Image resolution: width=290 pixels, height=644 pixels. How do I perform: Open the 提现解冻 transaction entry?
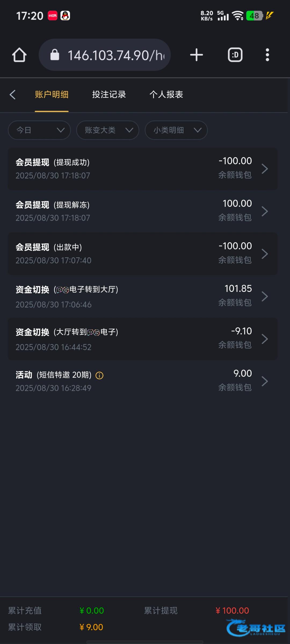[143, 211]
